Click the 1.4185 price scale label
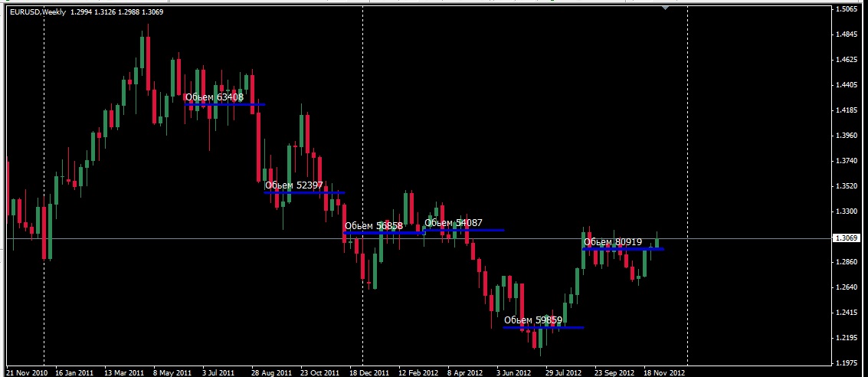This screenshot has width=868, height=377. click(x=848, y=110)
